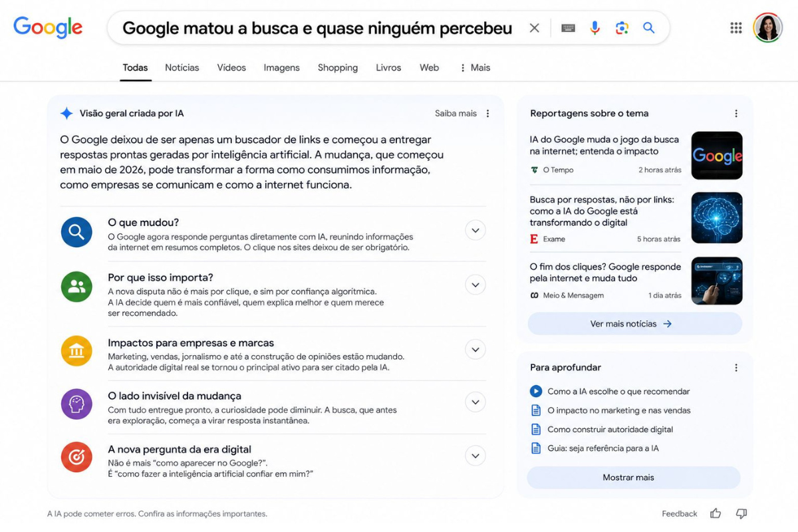This screenshot has width=798, height=532.
Task: Clear the search query with the X icon
Action: (534, 28)
